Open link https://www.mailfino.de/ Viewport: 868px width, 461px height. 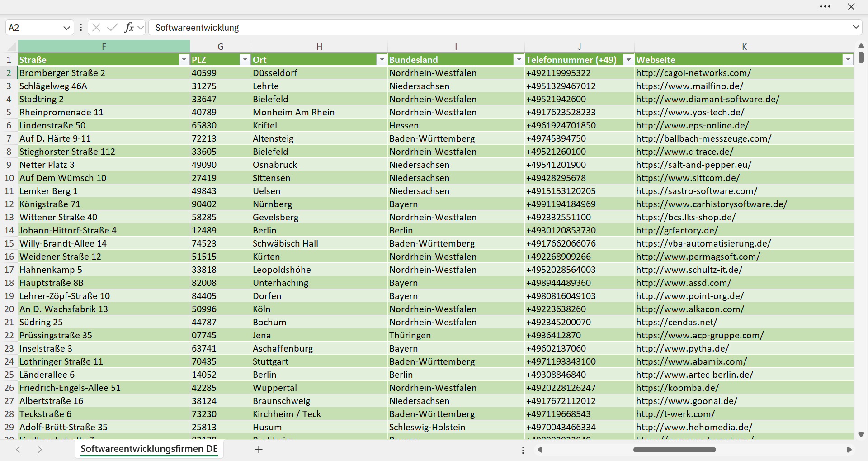pyautogui.click(x=690, y=86)
